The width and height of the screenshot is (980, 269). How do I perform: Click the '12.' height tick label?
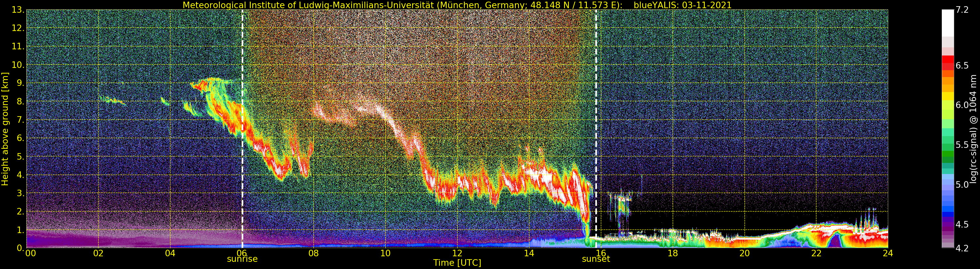pos(18,28)
